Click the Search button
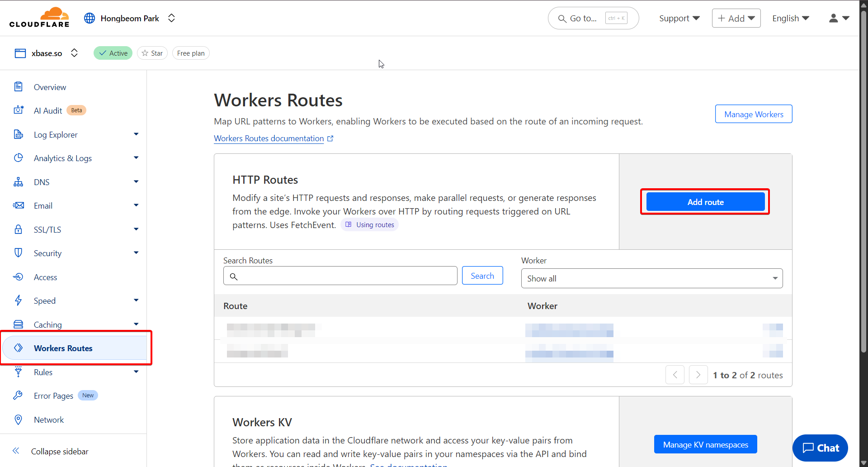 482,276
